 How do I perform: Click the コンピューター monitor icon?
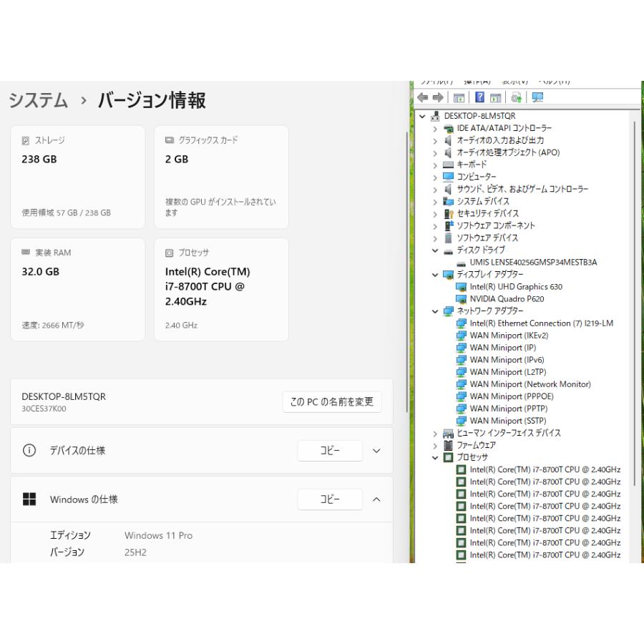448,177
